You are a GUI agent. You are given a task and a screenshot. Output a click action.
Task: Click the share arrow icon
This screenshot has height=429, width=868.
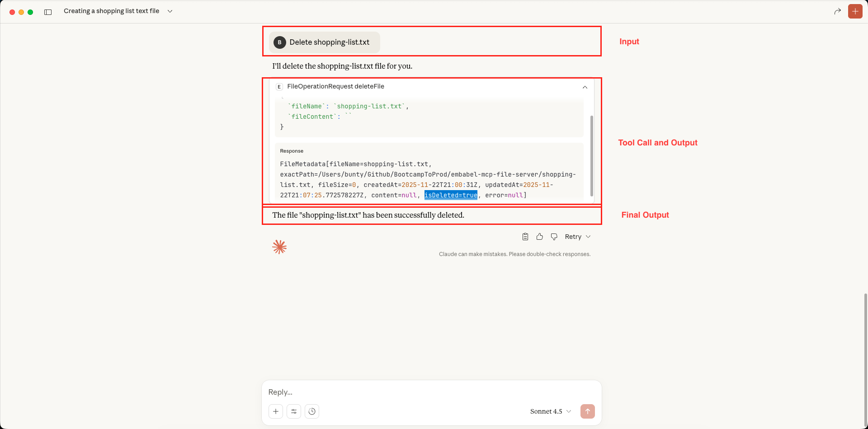click(837, 11)
